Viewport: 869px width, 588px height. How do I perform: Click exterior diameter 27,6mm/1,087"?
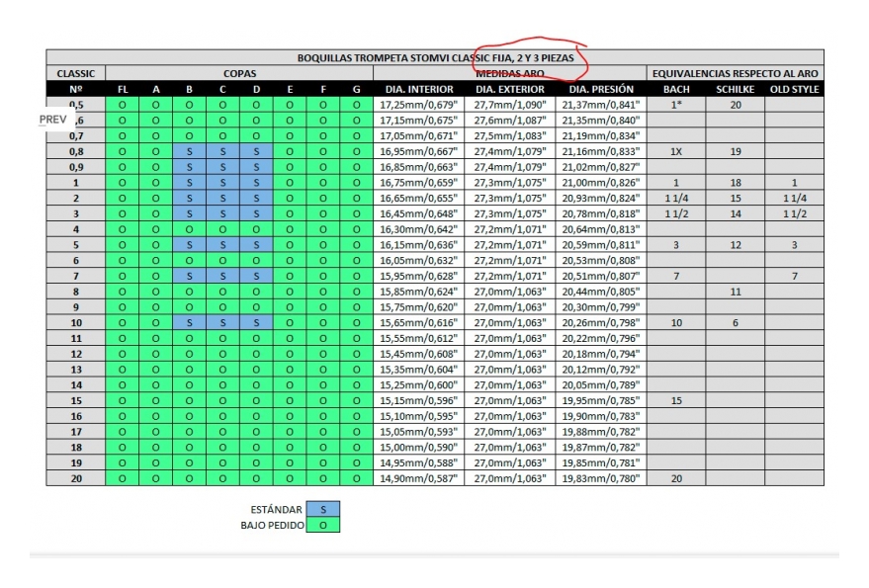tap(510, 121)
